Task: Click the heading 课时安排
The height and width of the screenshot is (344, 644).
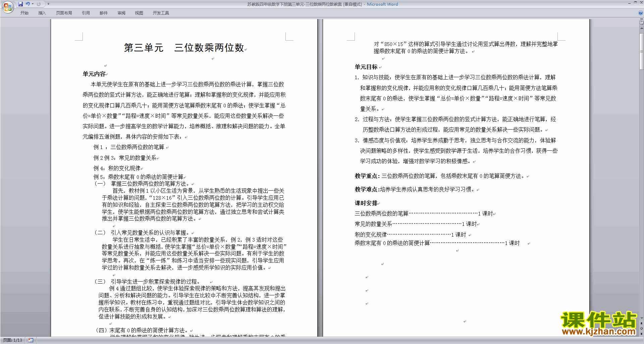Action: tap(366, 203)
